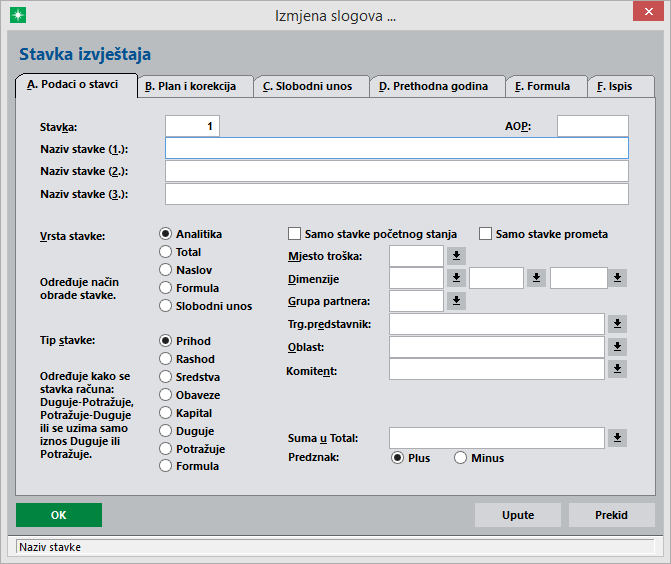671x564 pixels.
Task: Open the C. Slobodni unos tab
Action: pyautogui.click(x=312, y=86)
